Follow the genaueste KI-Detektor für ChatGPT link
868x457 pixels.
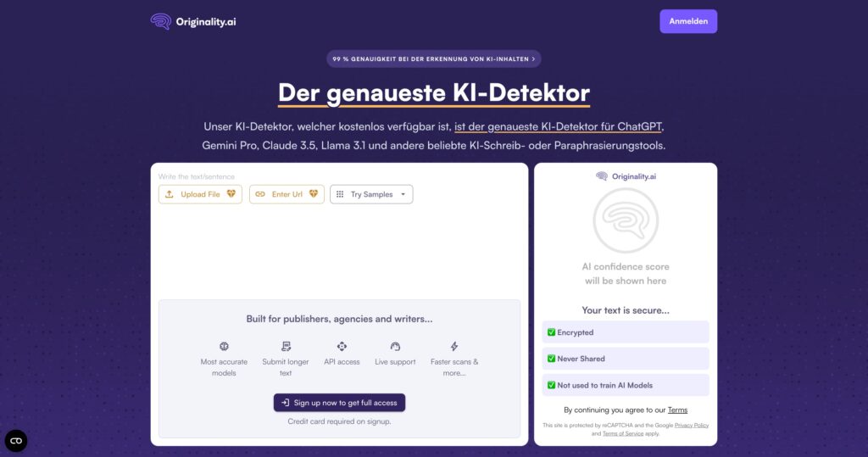[558, 126]
